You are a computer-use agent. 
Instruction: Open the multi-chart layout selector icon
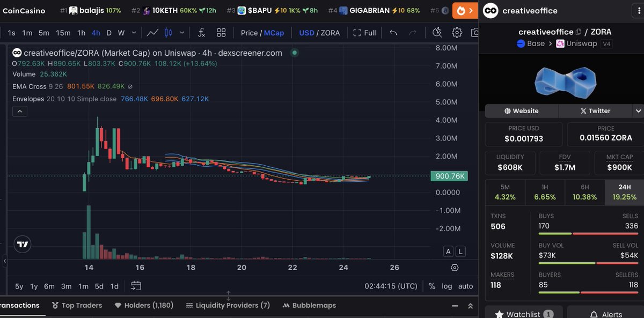[x=221, y=32]
